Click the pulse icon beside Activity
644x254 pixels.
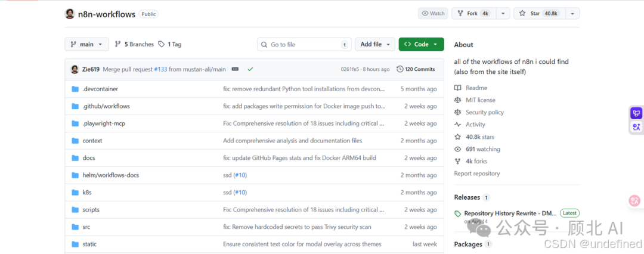point(457,125)
